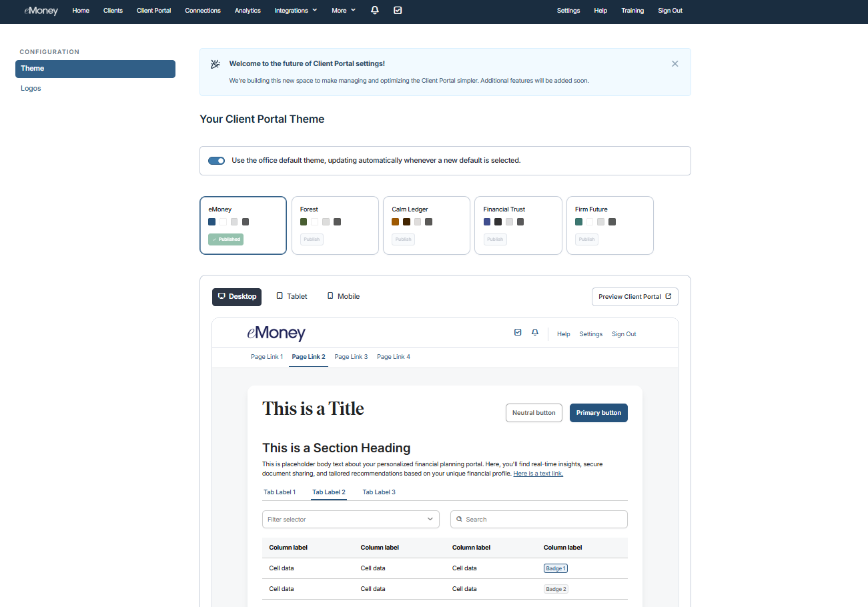The image size is (868, 607).
Task: Go to the Analytics menu item
Action: click(x=248, y=11)
